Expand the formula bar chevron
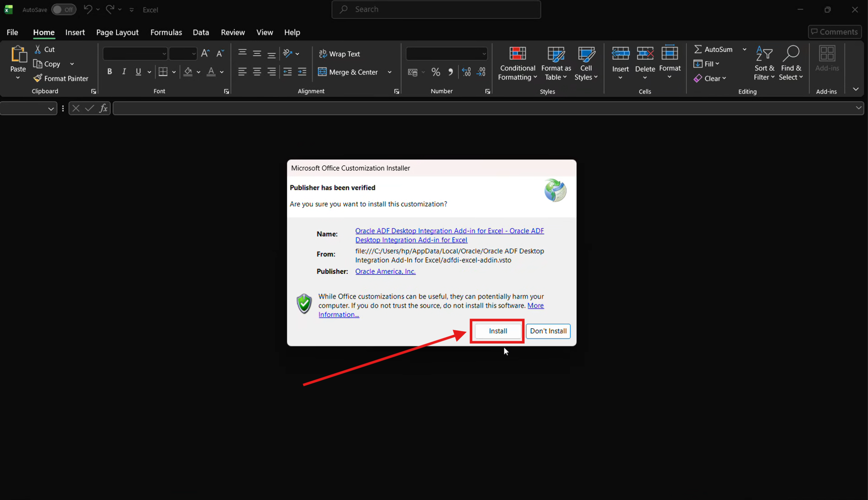The width and height of the screenshot is (868, 500). tap(858, 108)
